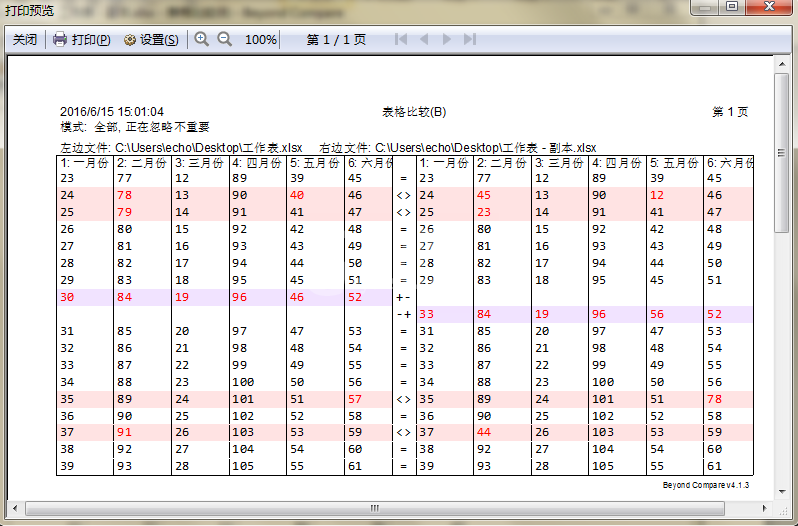Screen dimensions: 798x526
Task: Go to the previous page arrow
Action: point(423,39)
